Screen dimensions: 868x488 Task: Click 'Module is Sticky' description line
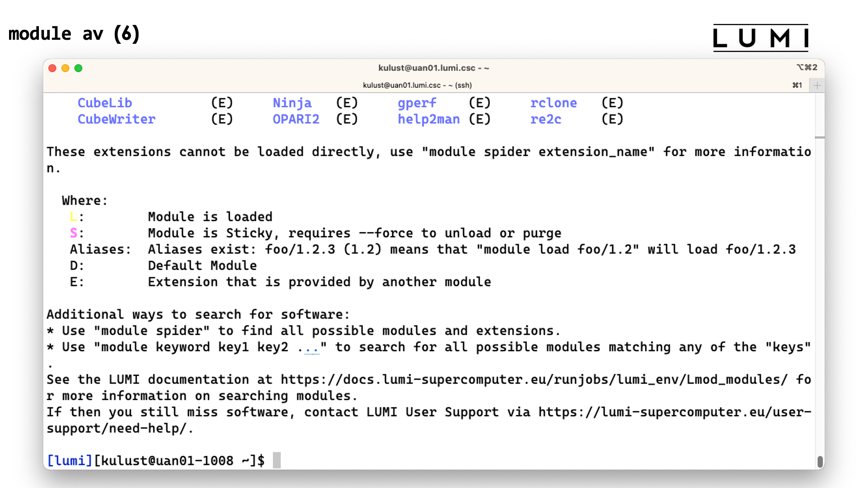(x=354, y=233)
